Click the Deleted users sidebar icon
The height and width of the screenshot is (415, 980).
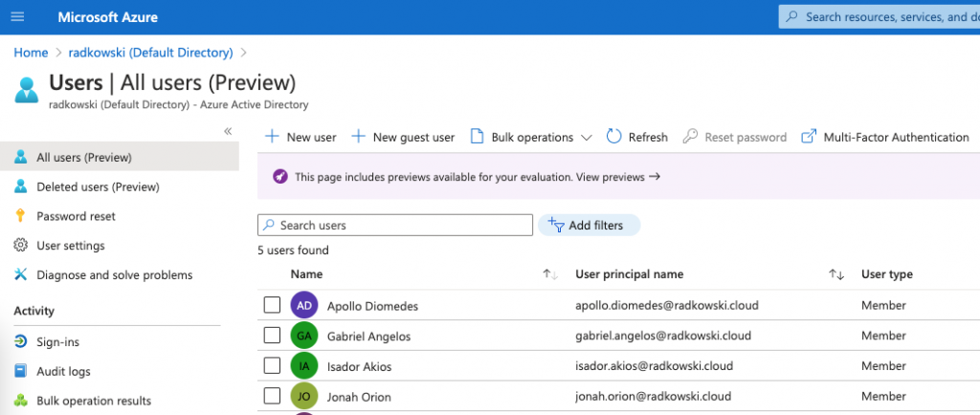tap(21, 186)
